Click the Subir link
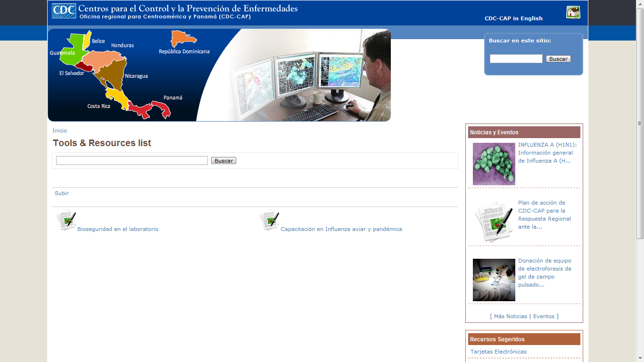Screen dimensions: 644x362 tap(62, 193)
